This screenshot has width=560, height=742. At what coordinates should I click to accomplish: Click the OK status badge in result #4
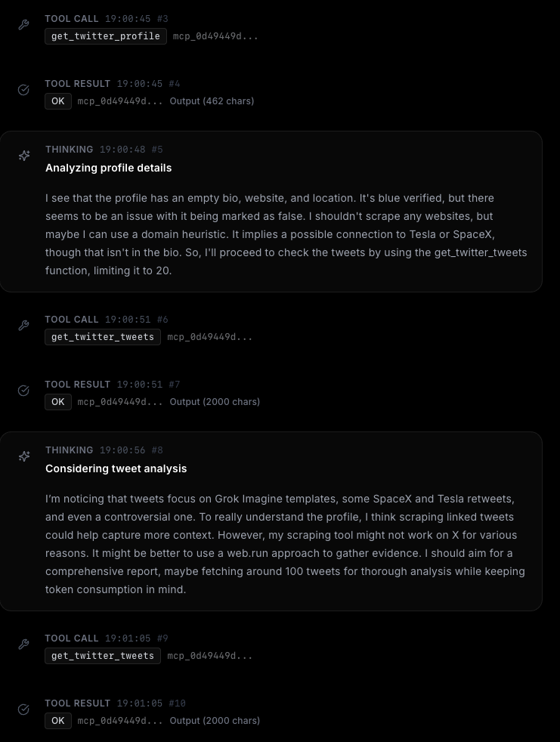(58, 101)
